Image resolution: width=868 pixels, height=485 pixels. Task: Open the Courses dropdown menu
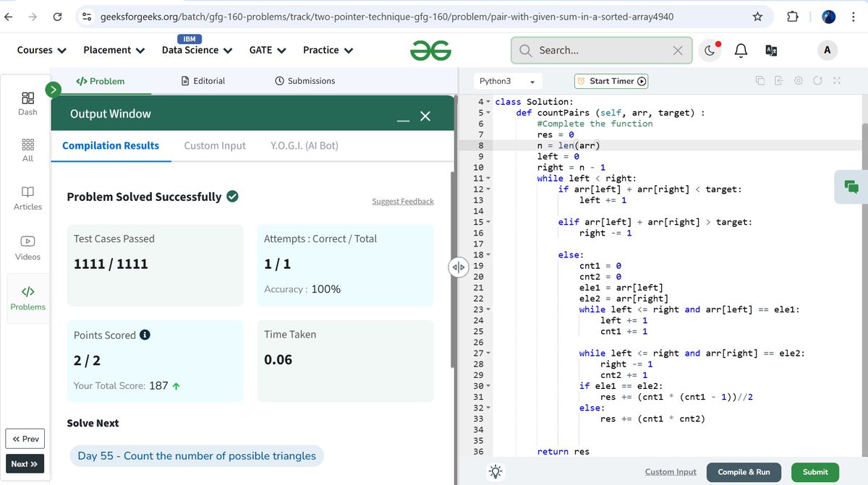click(x=42, y=50)
